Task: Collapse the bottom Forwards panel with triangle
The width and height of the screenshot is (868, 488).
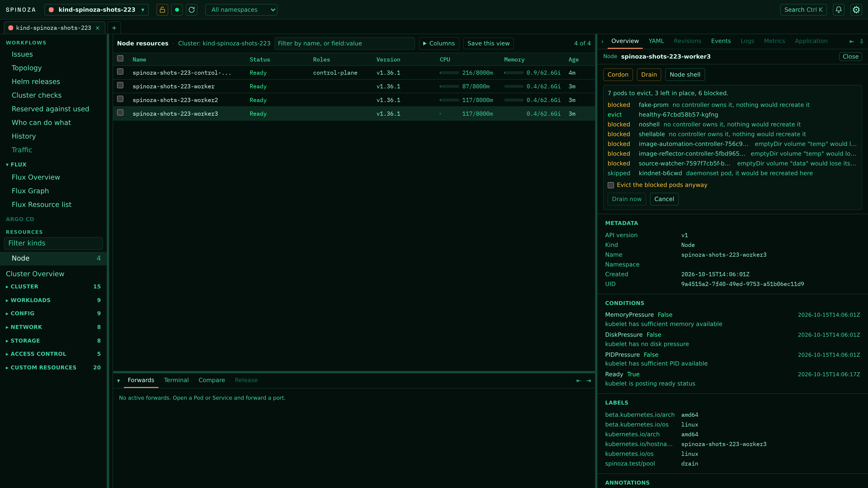Action: click(x=118, y=380)
